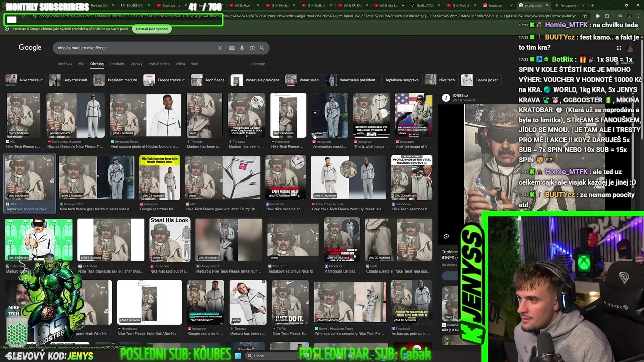Screen dimensions: 644x362
Task: Open the Nástroje tools dropdown
Action: 260,64
